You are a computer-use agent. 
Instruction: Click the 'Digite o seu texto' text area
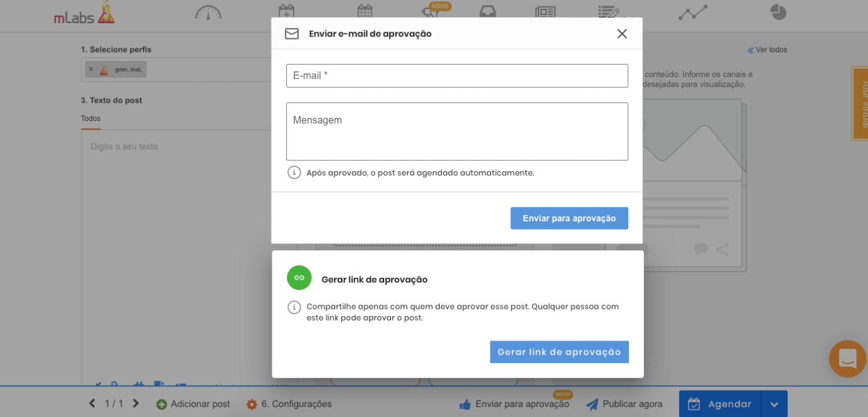(188, 257)
